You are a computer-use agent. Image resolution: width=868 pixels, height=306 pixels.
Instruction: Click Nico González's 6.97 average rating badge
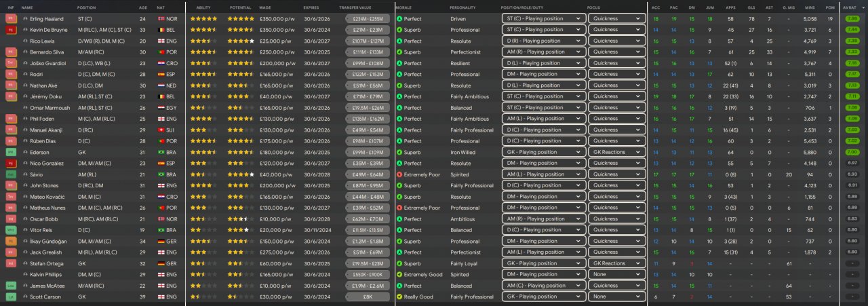pyautogui.click(x=852, y=164)
